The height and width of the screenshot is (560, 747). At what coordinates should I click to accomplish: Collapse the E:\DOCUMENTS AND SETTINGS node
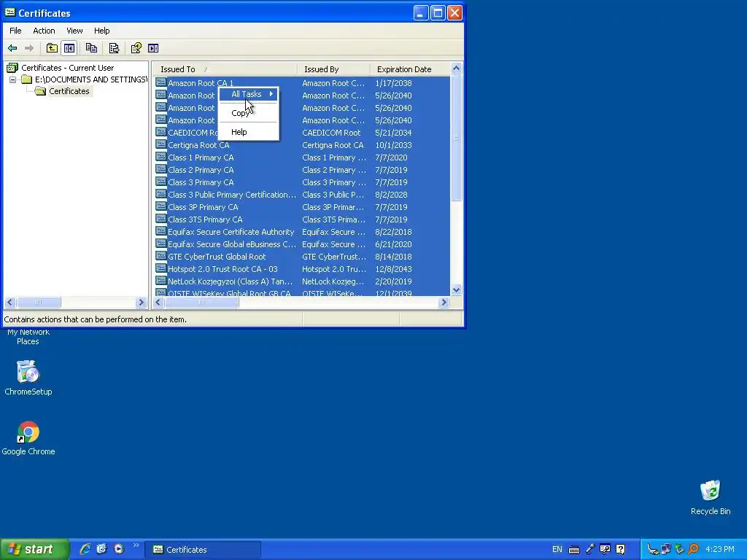[x=13, y=79]
